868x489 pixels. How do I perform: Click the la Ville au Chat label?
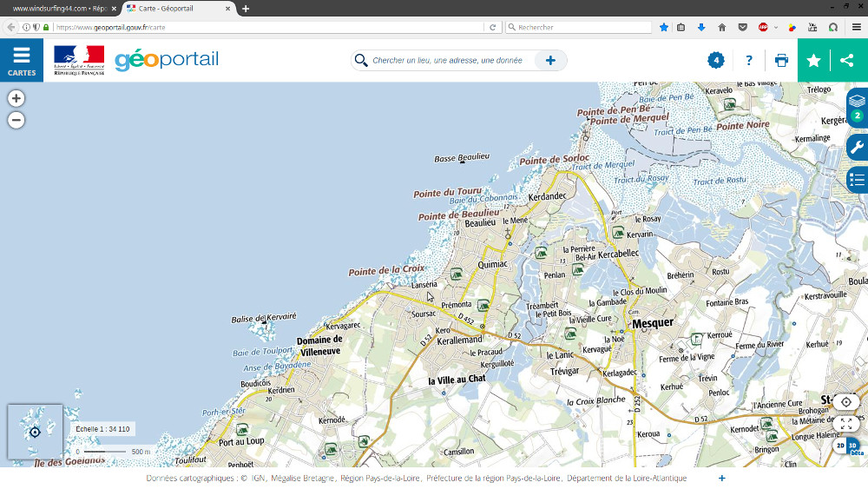coord(457,380)
